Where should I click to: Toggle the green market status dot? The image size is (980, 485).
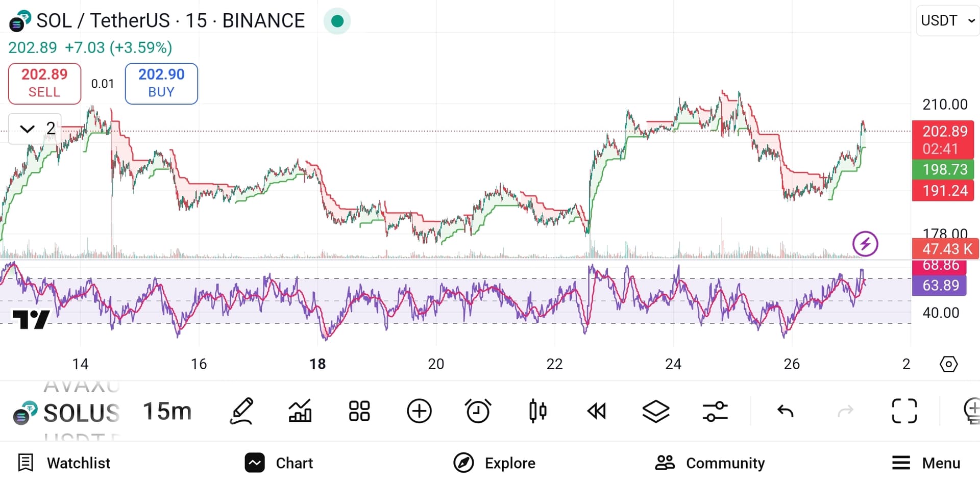click(337, 21)
